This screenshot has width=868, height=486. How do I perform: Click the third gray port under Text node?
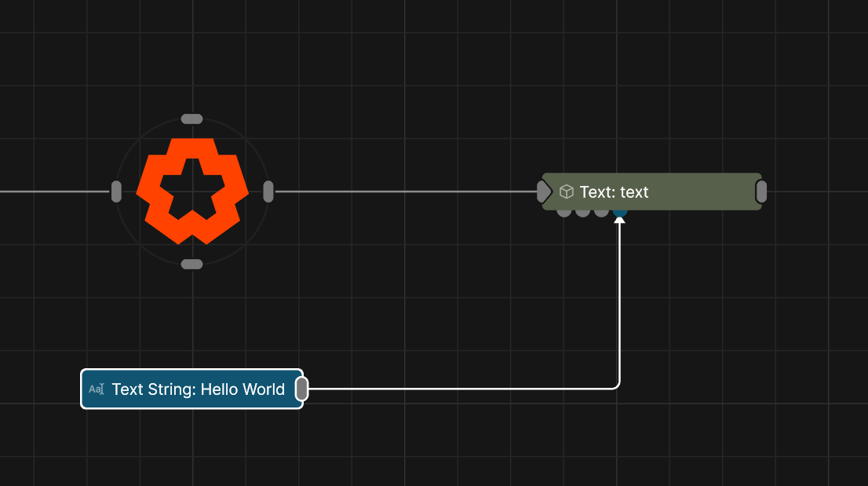click(601, 212)
